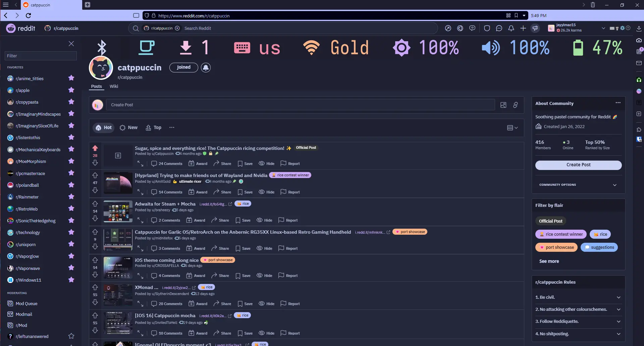Click See more under flair filters
Screen dimensions: 644x346
coord(549,262)
